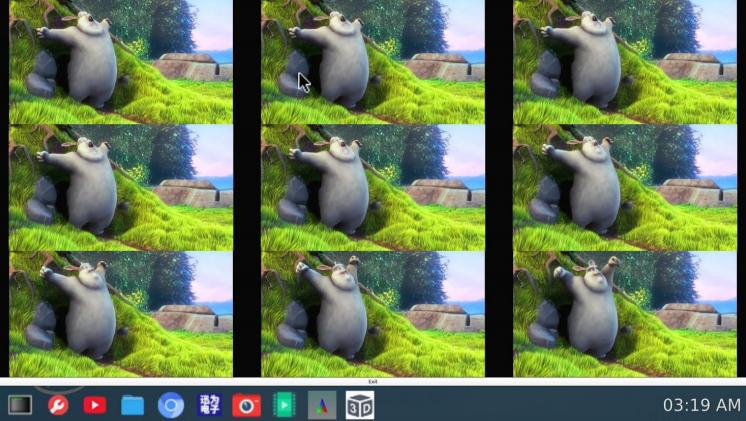746x421 pixels.
Task: Launch the red camera app
Action: point(246,405)
